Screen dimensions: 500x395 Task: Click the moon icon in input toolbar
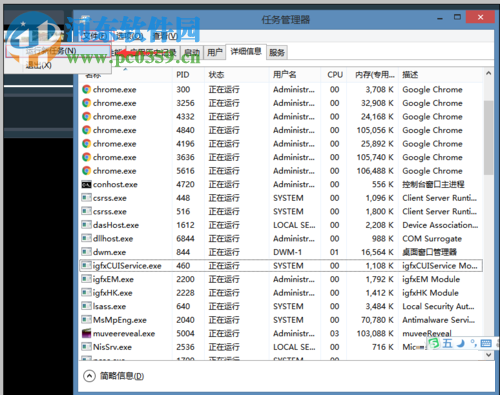[461, 343]
